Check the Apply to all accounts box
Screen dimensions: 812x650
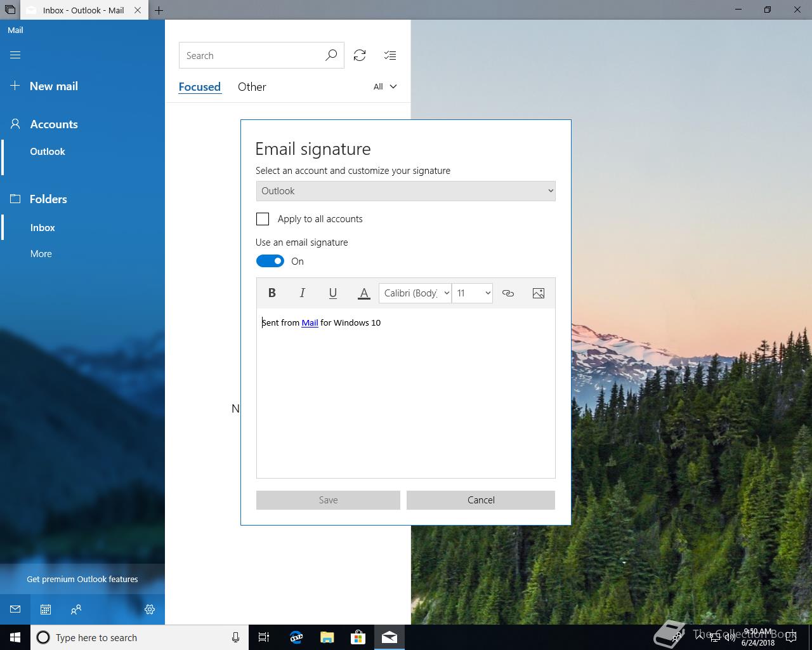point(263,219)
